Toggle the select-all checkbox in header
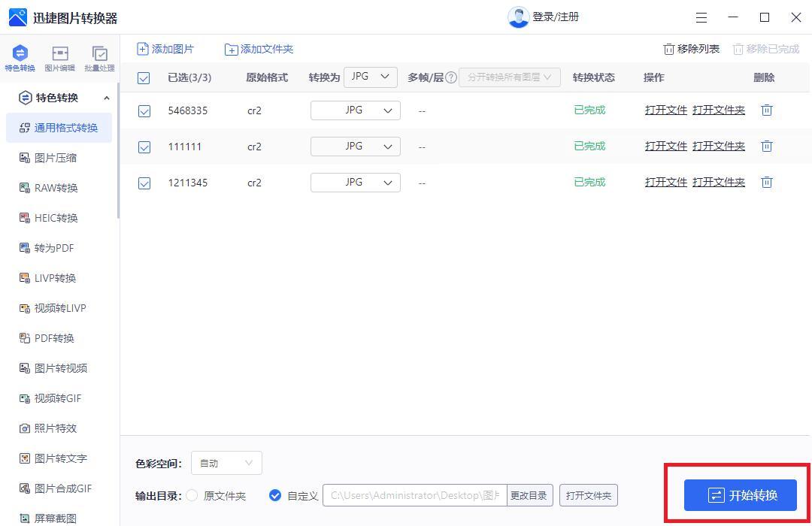812x526 pixels. [144, 78]
